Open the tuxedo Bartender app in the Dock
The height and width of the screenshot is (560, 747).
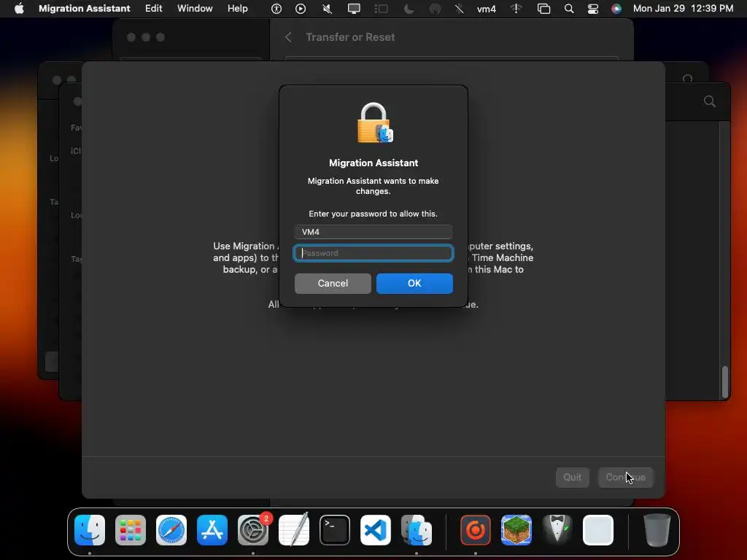(x=557, y=530)
